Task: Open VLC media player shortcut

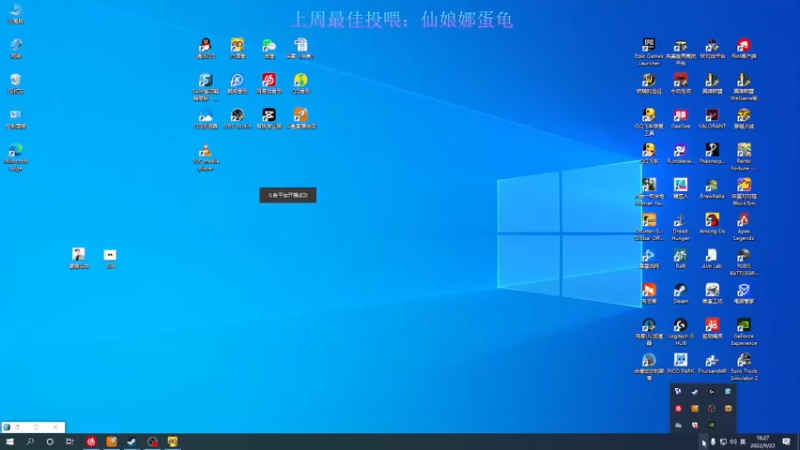Action: pos(205,157)
